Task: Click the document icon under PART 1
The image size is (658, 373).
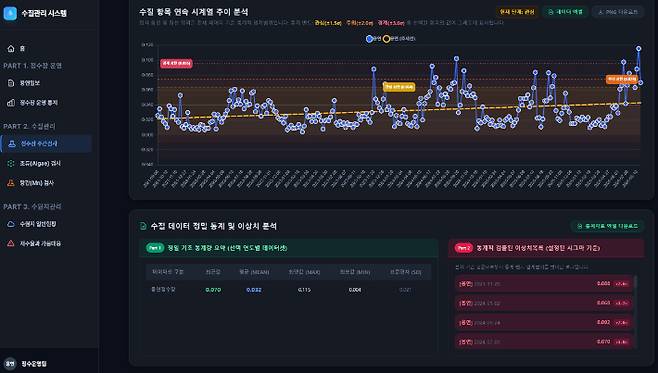Action: tap(11, 83)
